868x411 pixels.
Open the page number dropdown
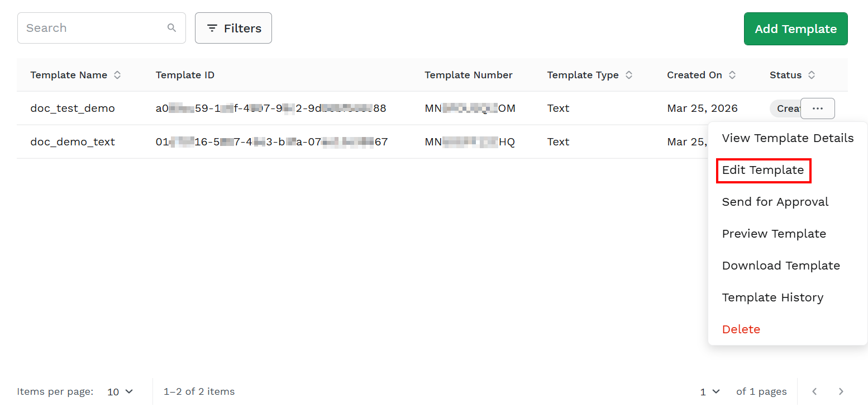coord(710,391)
